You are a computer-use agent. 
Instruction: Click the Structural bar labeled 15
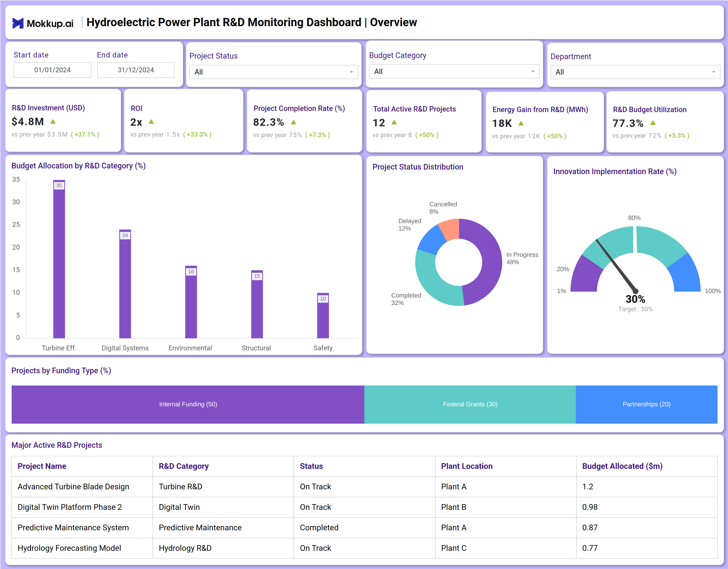coord(257,304)
